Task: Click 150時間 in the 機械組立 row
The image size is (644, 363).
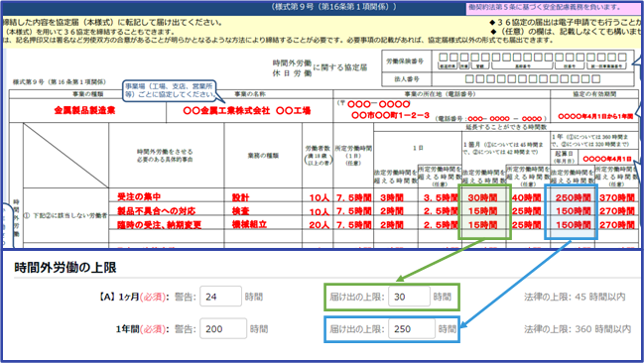Action: (x=573, y=225)
